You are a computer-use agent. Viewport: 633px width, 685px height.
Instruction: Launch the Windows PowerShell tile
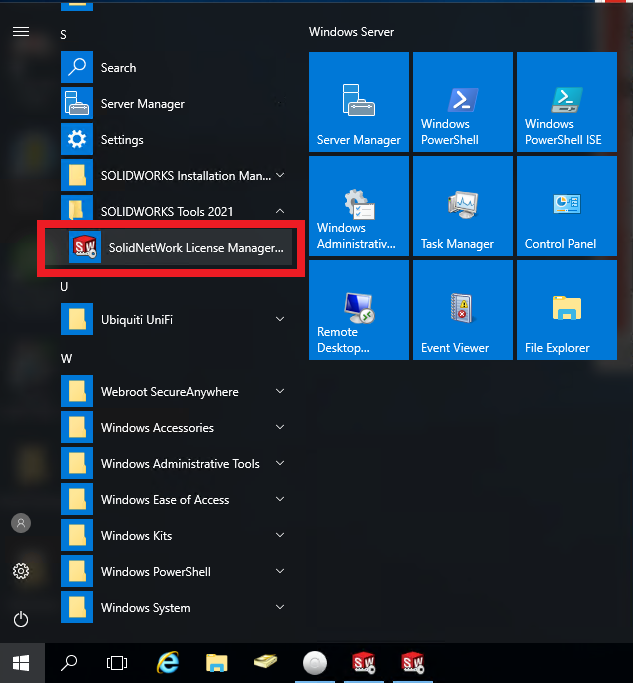pos(463,102)
